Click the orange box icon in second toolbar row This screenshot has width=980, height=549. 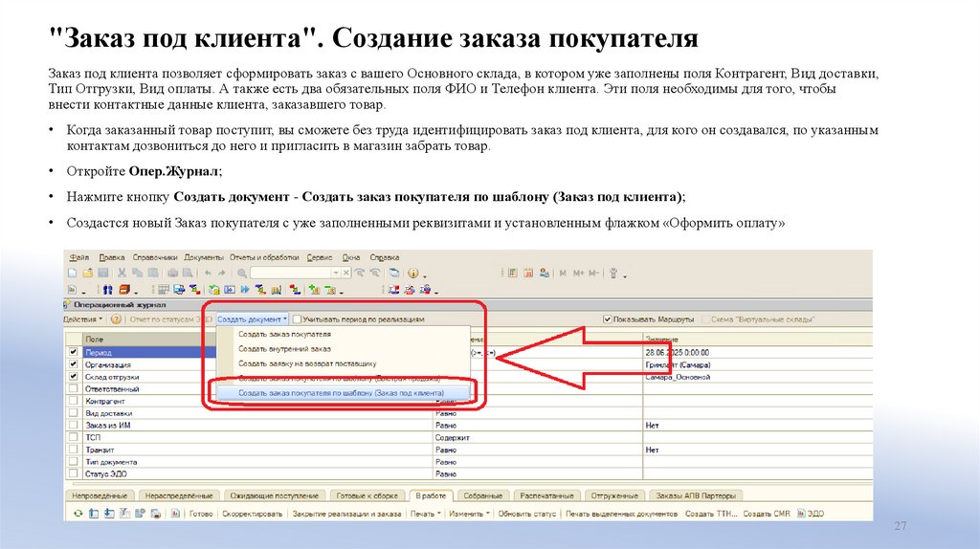click(124, 290)
